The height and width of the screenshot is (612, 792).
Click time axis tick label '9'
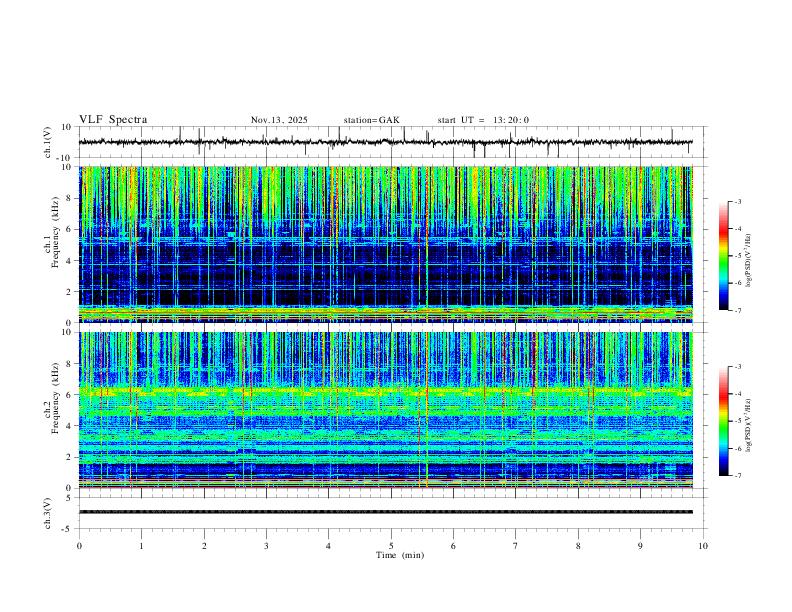pyautogui.click(x=640, y=546)
